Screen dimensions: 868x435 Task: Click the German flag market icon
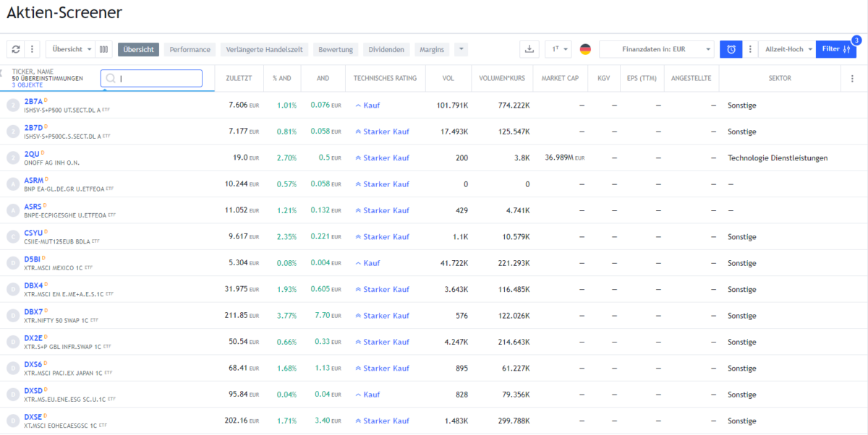[x=584, y=49]
